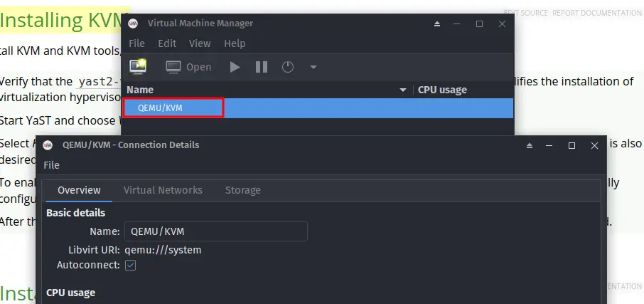
Task: Shade Virtual Machine Manager window with eject icon
Action: point(437,24)
